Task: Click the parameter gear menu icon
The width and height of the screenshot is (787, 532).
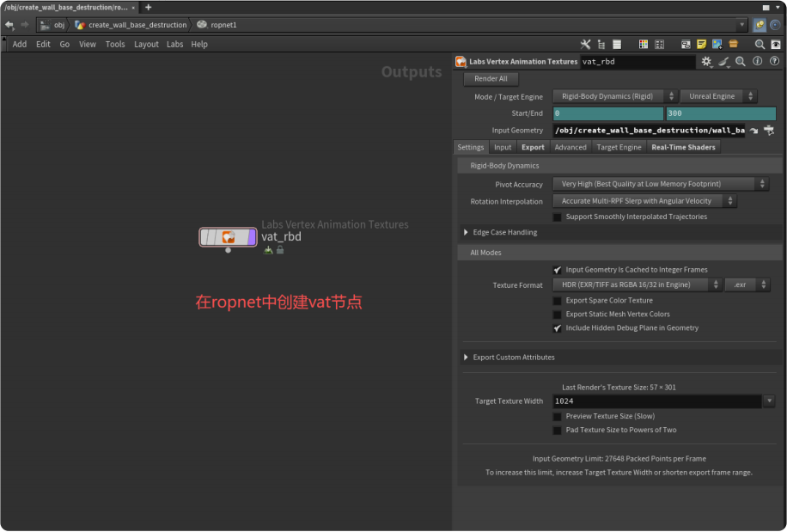Action: click(706, 62)
